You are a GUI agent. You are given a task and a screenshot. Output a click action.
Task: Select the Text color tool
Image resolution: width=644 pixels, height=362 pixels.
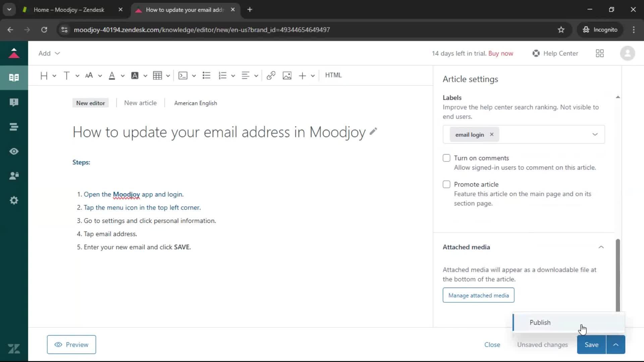click(x=112, y=75)
